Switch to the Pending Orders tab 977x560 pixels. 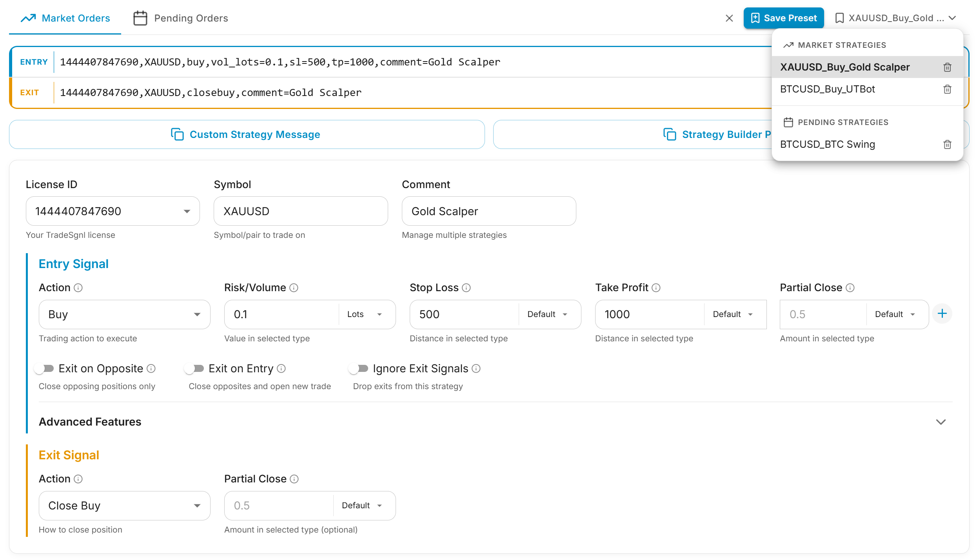pyautogui.click(x=181, y=18)
